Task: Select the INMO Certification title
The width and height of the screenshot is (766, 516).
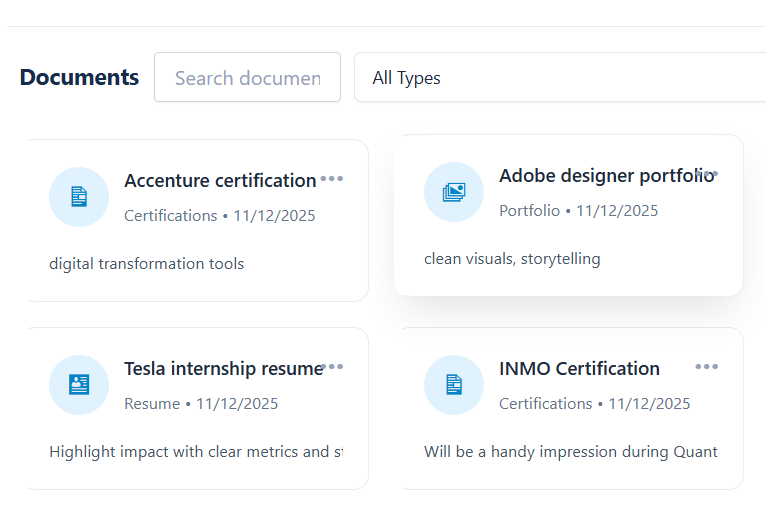Action: coord(579,369)
